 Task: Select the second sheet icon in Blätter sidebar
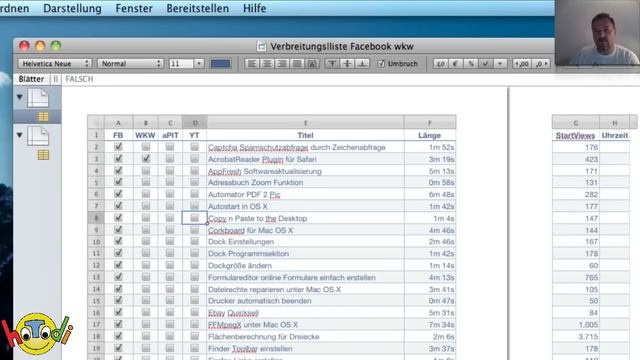(x=38, y=136)
